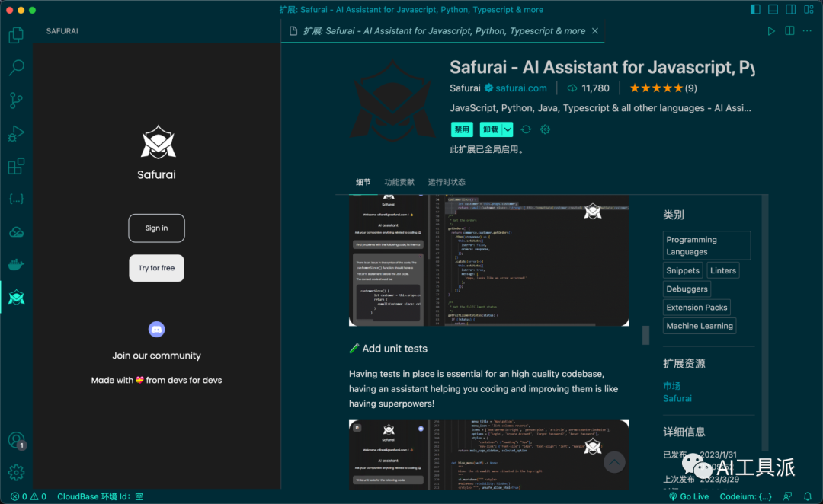
Task: Click errors and warnings count in status bar
Action: coord(29,496)
